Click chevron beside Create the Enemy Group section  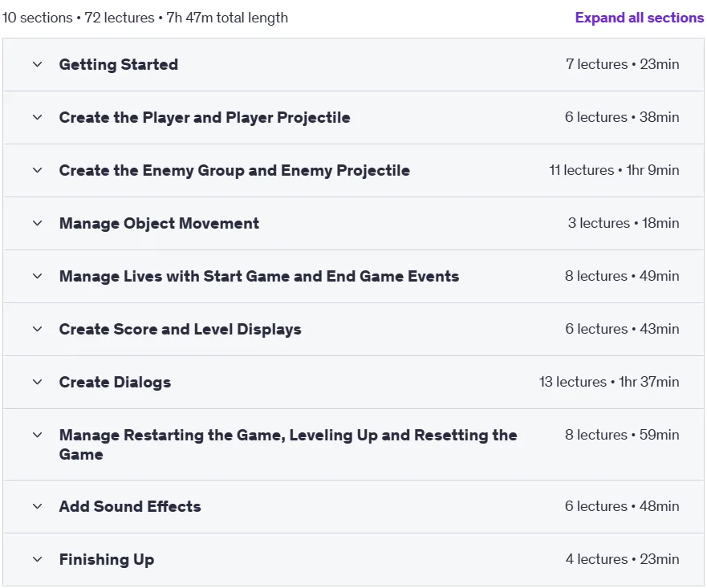[38, 170]
